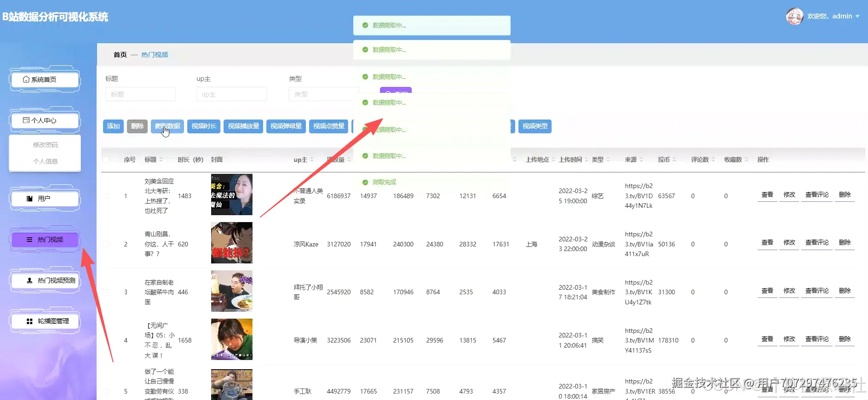Open the 视频点赞量 statistics button
The image size is (868, 400).
329,126
